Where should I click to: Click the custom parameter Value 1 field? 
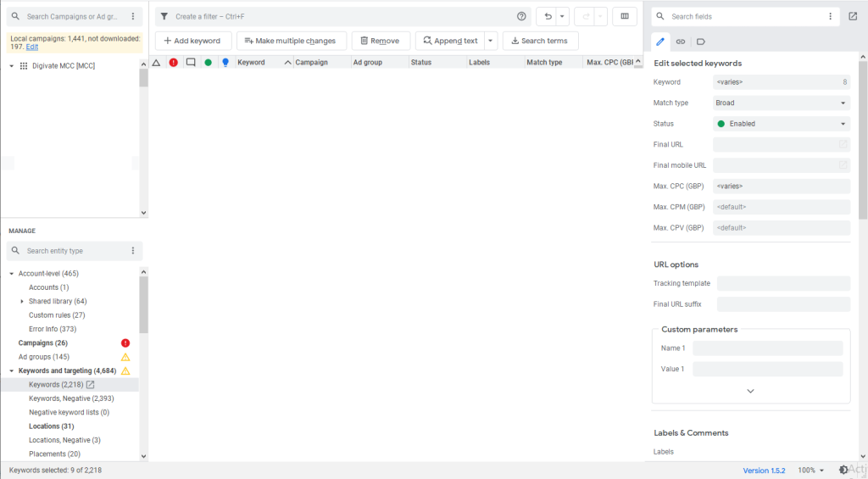click(768, 369)
